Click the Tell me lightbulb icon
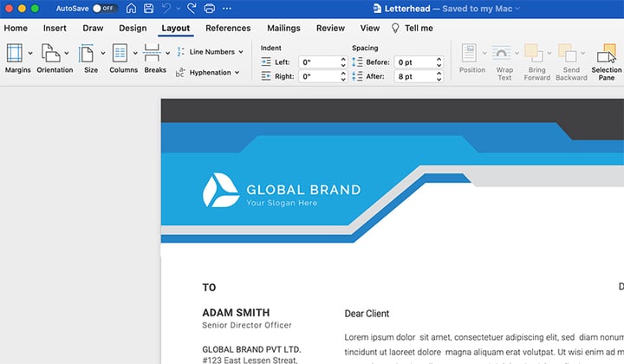This screenshot has height=364, width=624. click(x=395, y=29)
